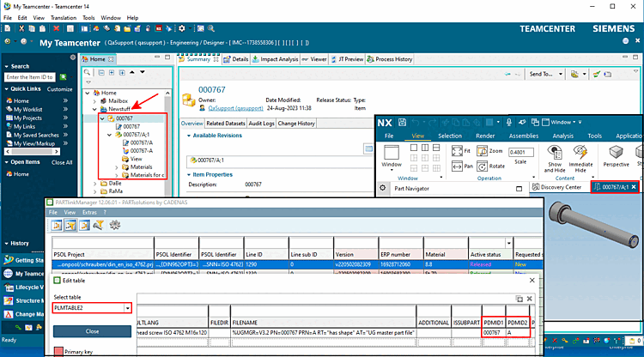This screenshot has width=644, height=357.
Task: Open the Send To dropdown arrow
Action: [x=560, y=75]
